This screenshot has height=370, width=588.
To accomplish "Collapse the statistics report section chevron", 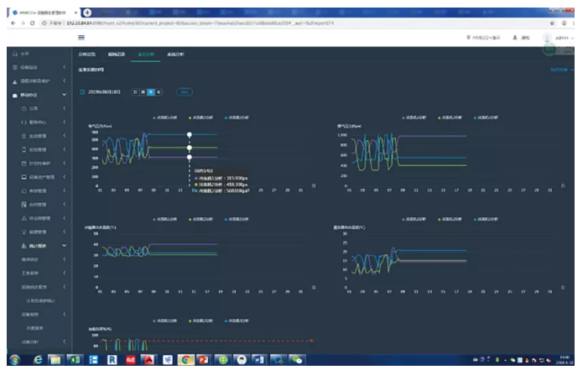I will (x=64, y=246).
